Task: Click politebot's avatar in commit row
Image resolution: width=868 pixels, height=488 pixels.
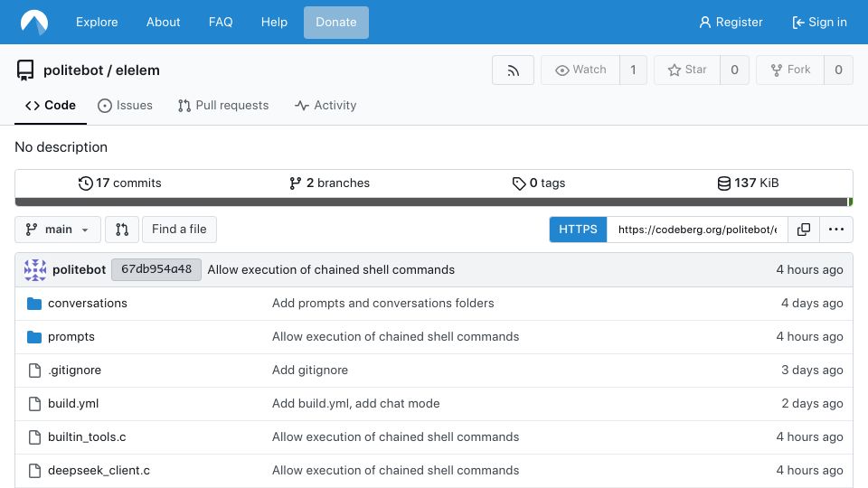Action: click(x=35, y=270)
